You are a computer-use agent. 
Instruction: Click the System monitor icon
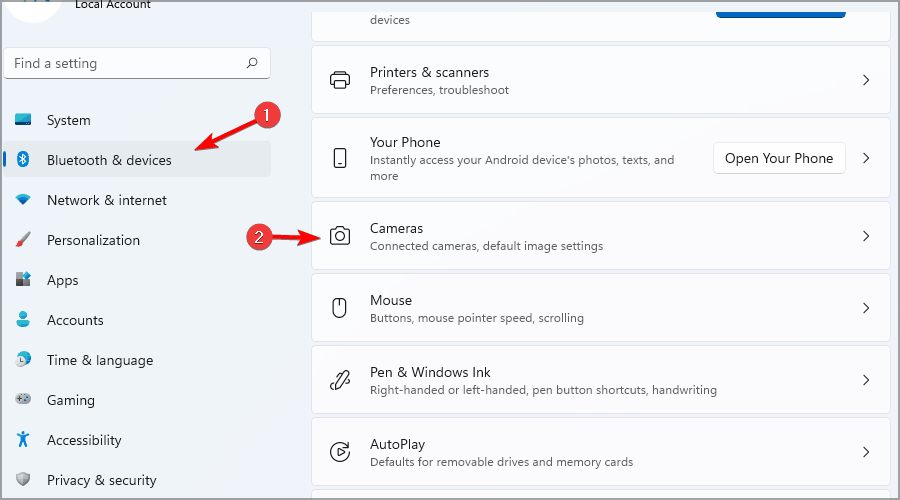point(23,119)
